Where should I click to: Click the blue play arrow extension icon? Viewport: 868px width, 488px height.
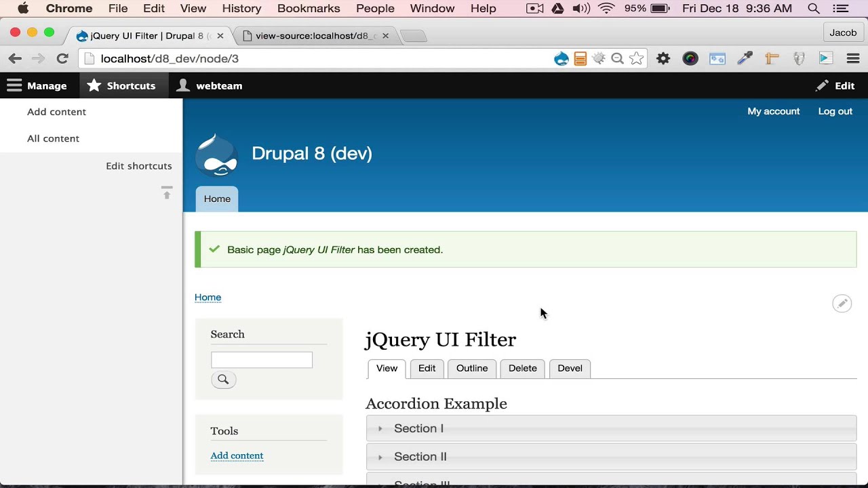point(826,59)
